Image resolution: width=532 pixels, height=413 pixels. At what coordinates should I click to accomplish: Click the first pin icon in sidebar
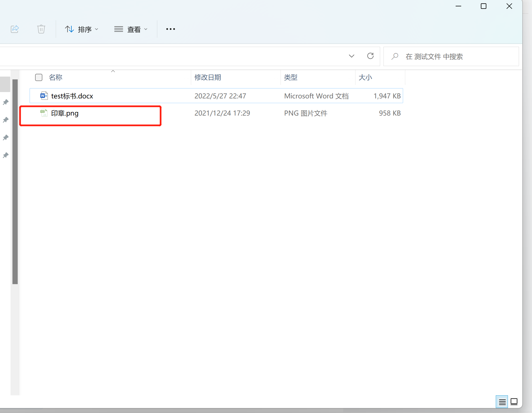6,102
